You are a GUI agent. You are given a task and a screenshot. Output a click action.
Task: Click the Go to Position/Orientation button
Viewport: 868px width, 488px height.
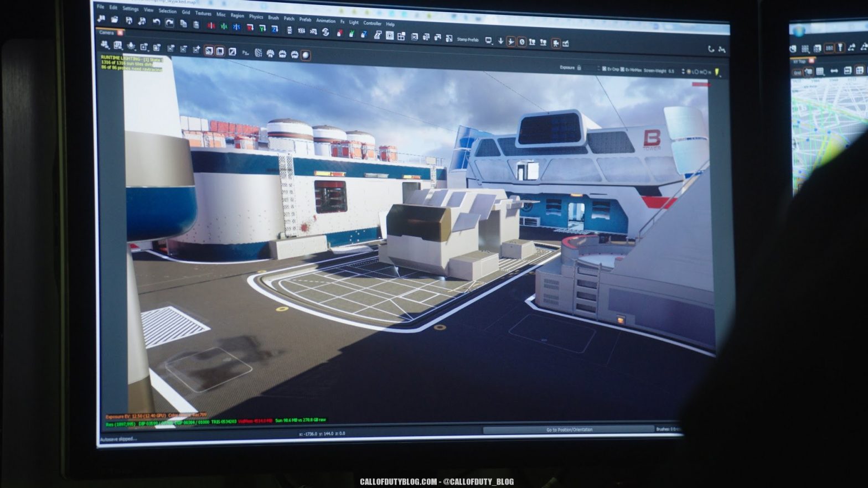pos(569,429)
